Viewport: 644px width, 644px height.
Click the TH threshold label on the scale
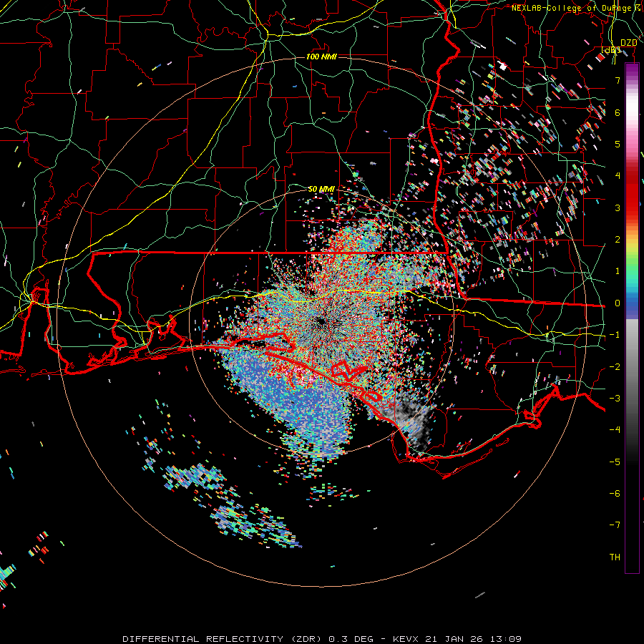click(615, 557)
